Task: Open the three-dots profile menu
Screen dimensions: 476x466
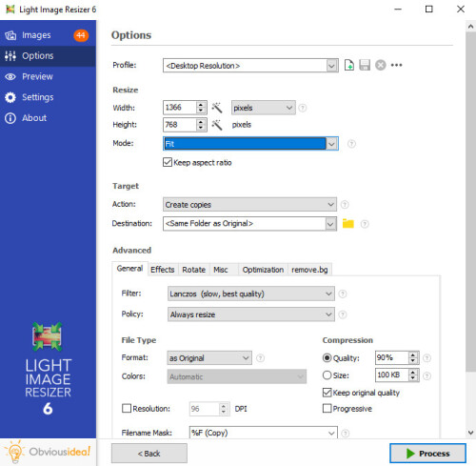Action: (396, 65)
